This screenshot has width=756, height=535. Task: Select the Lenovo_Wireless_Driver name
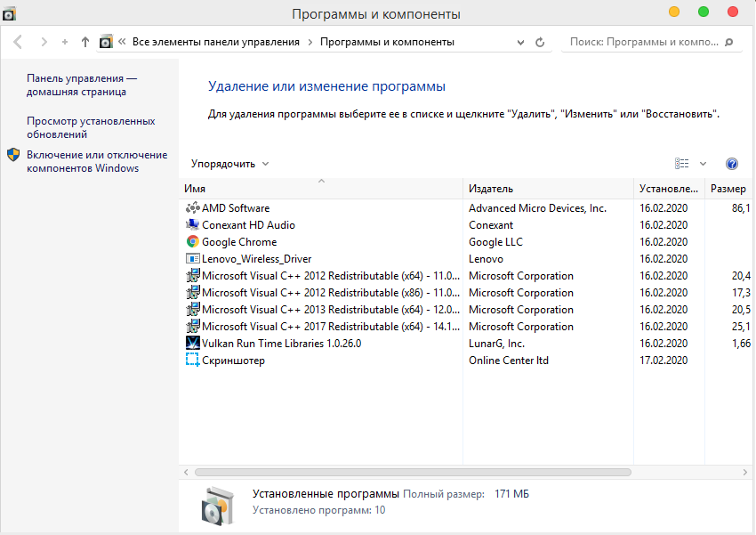tap(256, 259)
